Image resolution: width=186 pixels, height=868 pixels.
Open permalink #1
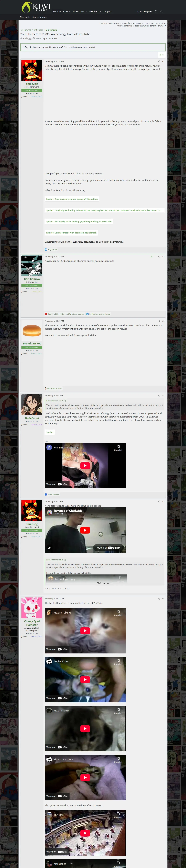163,61
